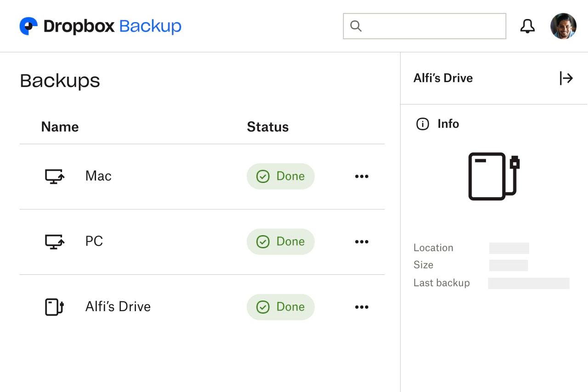Image resolution: width=588 pixels, height=392 pixels.
Task: Check the Done status for Alfi's Drive
Action: click(280, 307)
